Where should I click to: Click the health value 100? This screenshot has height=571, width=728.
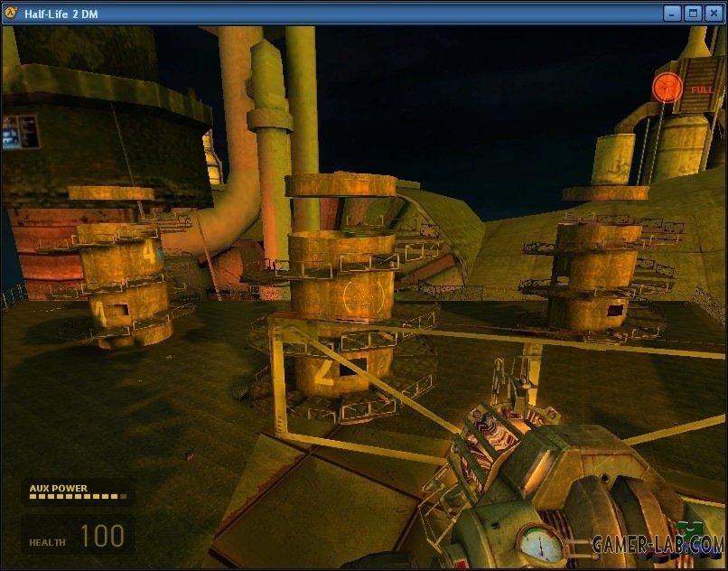[x=102, y=536]
